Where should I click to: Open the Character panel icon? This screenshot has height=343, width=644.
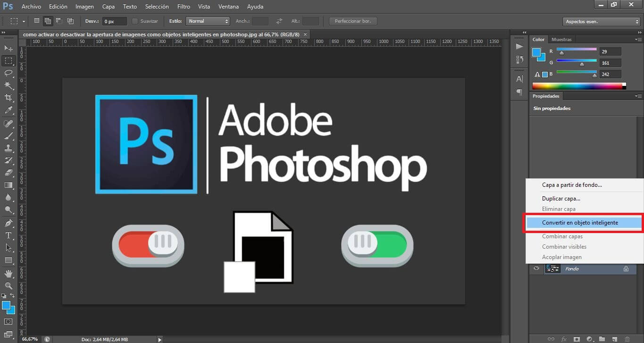(x=519, y=79)
